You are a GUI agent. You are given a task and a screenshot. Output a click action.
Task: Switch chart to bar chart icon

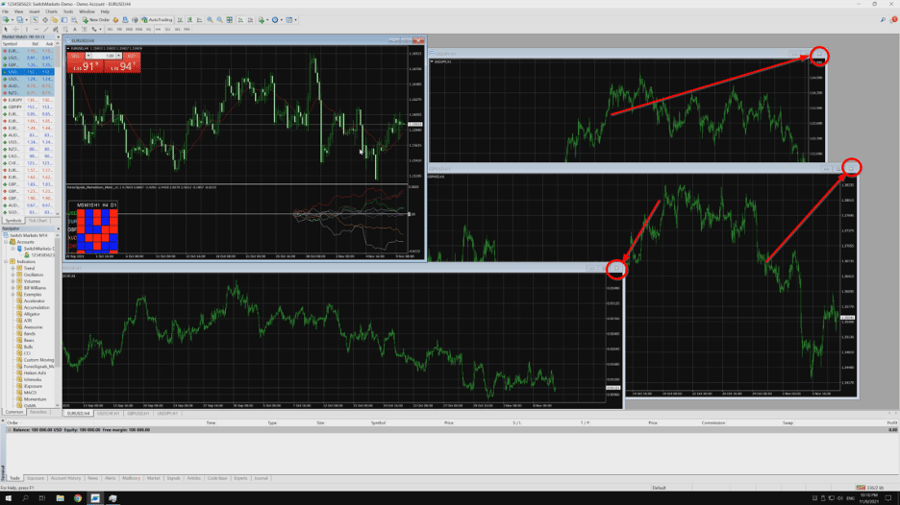tap(180, 20)
